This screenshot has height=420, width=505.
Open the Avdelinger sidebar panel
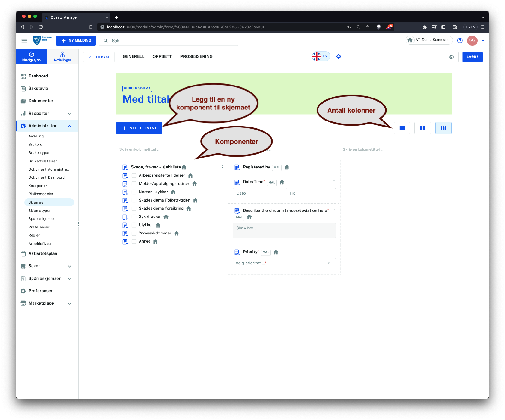point(62,56)
